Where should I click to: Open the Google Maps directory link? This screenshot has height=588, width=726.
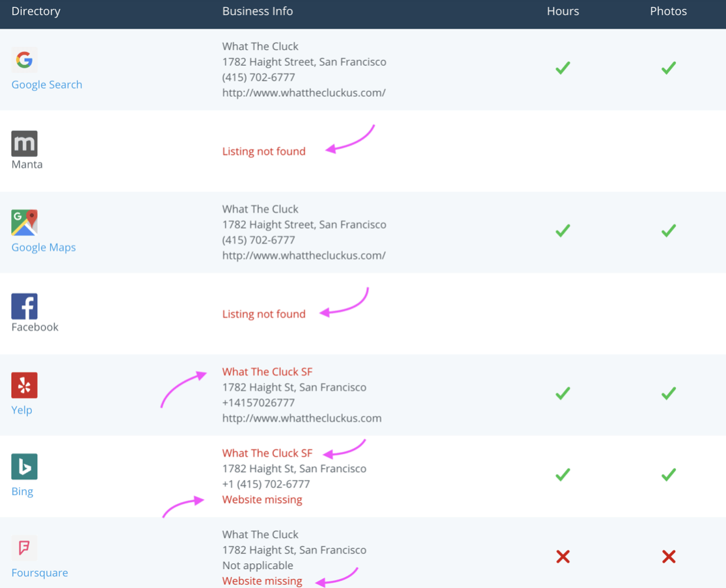(44, 247)
